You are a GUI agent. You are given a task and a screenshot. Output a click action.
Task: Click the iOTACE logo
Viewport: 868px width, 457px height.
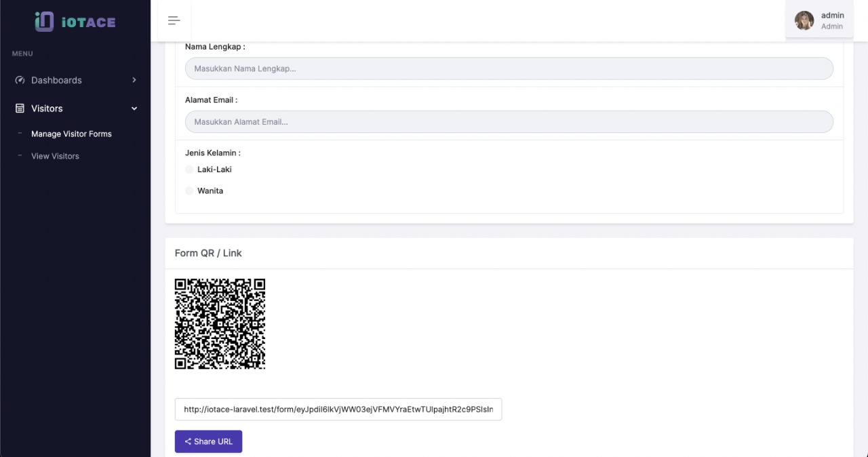(75, 21)
